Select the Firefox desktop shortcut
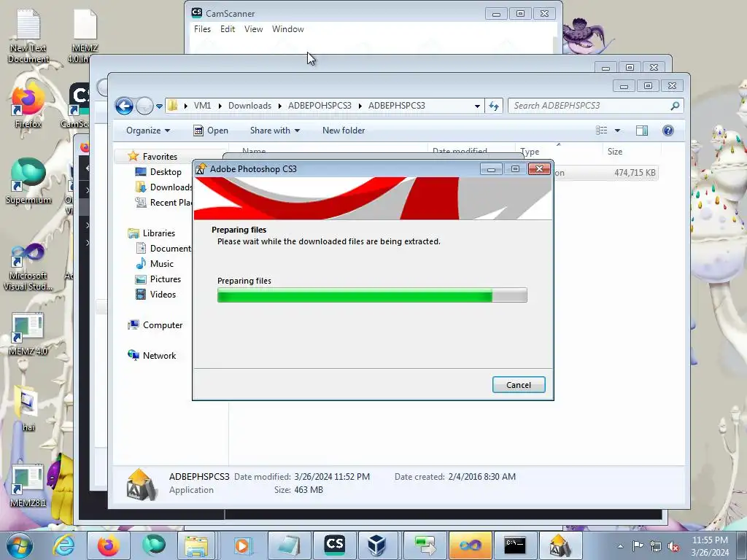Image resolution: width=747 pixels, height=560 pixels. 28,106
